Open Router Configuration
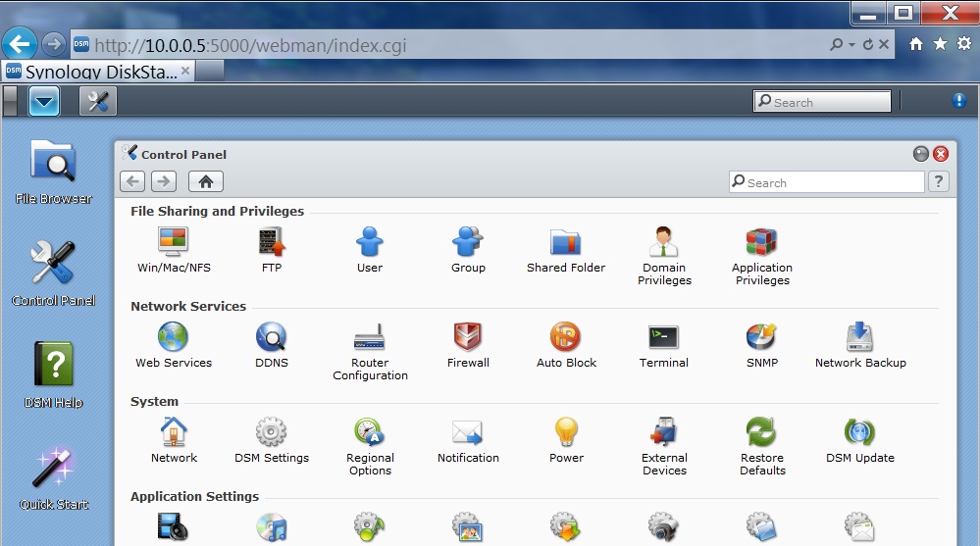This screenshot has height=546, width=980. pos(370,351)
